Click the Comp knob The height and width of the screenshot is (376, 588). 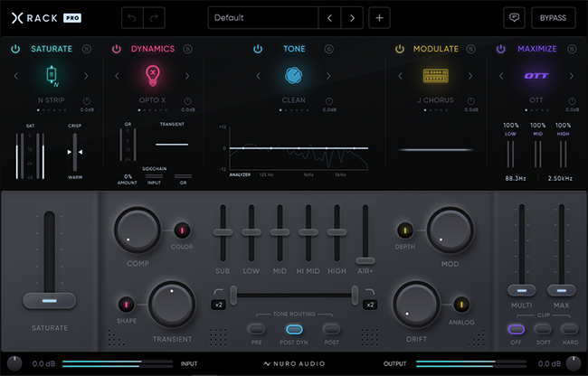tap(138, 230)
